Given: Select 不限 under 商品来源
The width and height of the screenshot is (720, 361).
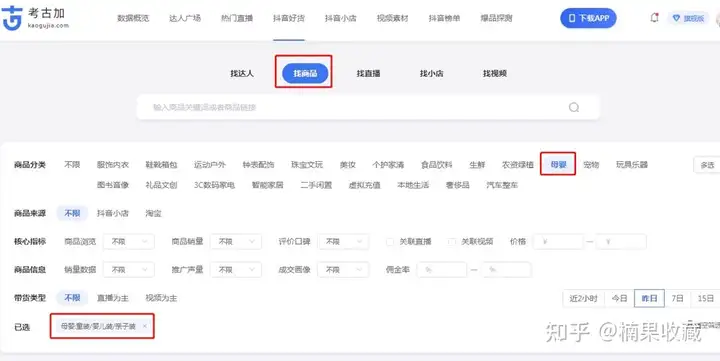Looking at the screenshot, I should coord(72,213).
